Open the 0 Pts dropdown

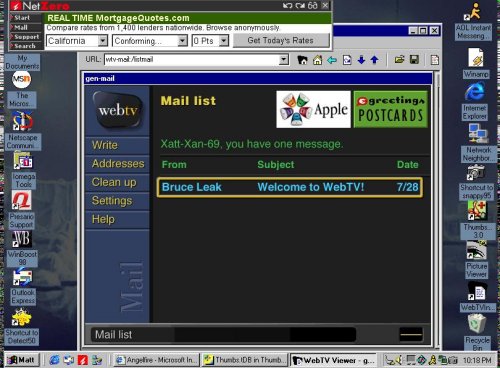[x=224, y=41]
